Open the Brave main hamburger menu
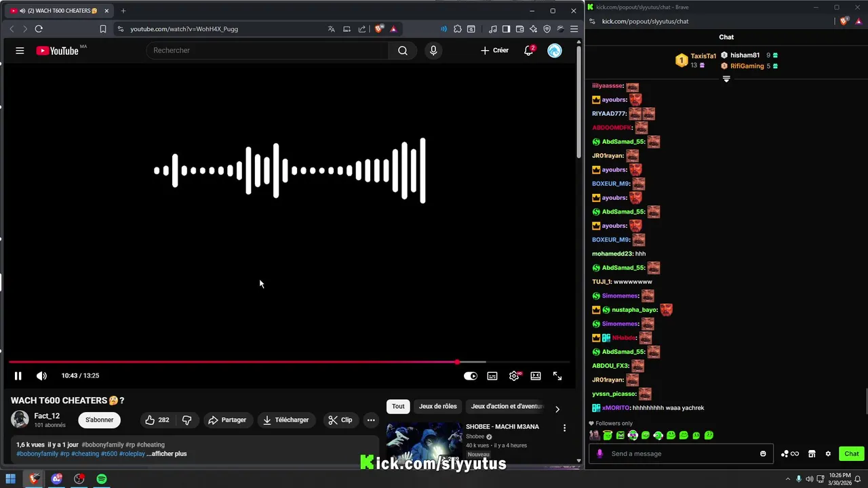This screenshot has width=868, height=488. point(574,29)
